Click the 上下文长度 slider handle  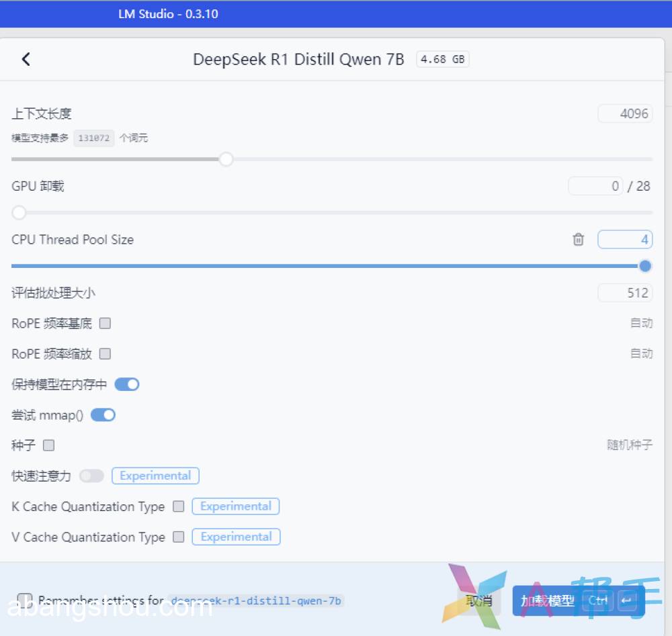pyautogui.click(x=226, y=159)
